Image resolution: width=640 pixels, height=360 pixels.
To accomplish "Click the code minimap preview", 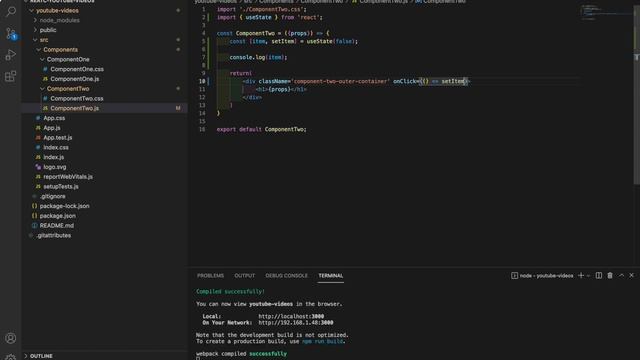I will pyautogui.click(x=606, y=12).
